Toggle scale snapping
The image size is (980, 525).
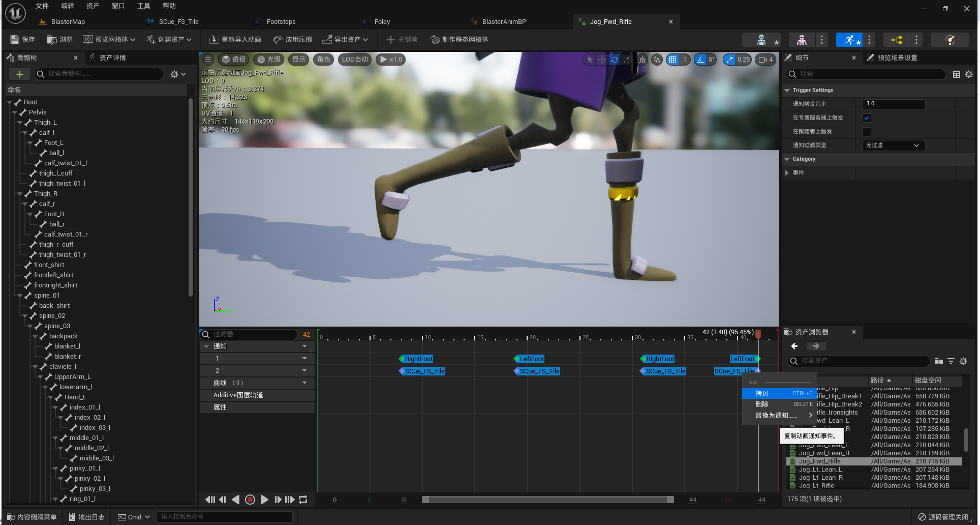tap(729, 60)
